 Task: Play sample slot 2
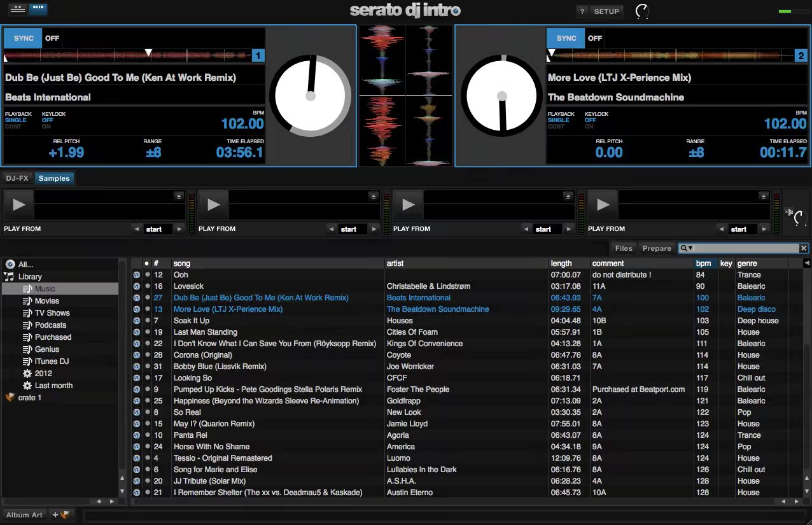pos(214,205)
